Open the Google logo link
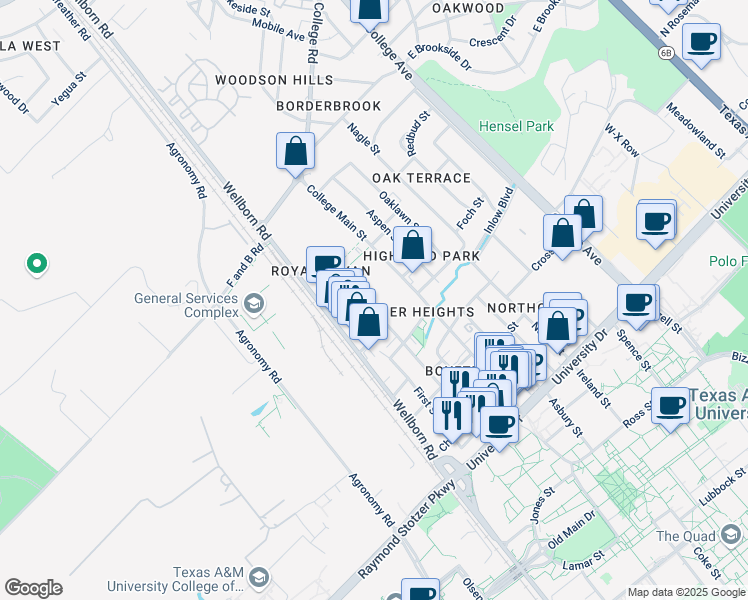The width and height of the screenshot is (748, 600). pos(33,588)
